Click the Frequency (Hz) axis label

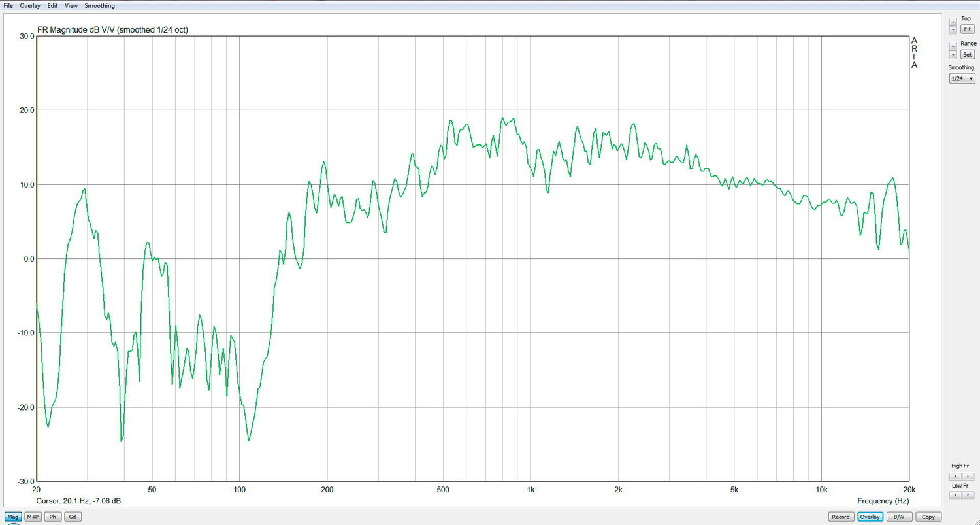click(x=883, y=501)
